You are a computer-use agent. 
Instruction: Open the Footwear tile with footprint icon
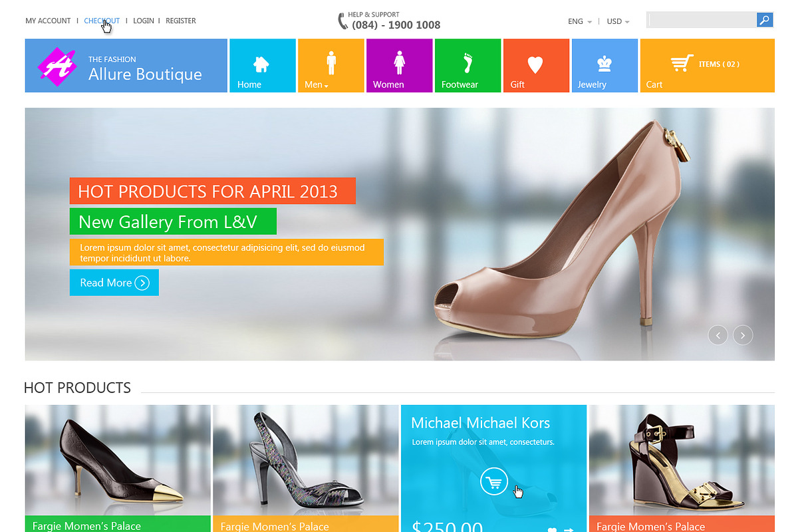tap(467, 65)
